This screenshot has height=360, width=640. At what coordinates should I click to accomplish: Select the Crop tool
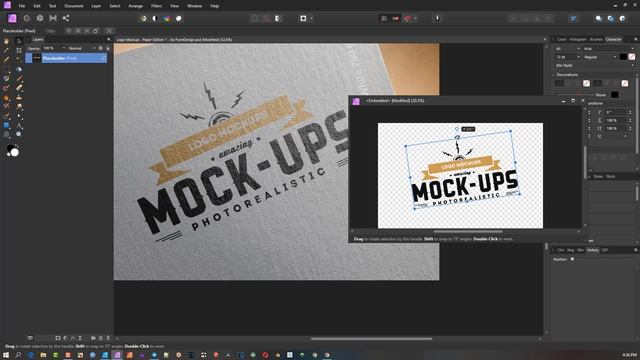19,50
